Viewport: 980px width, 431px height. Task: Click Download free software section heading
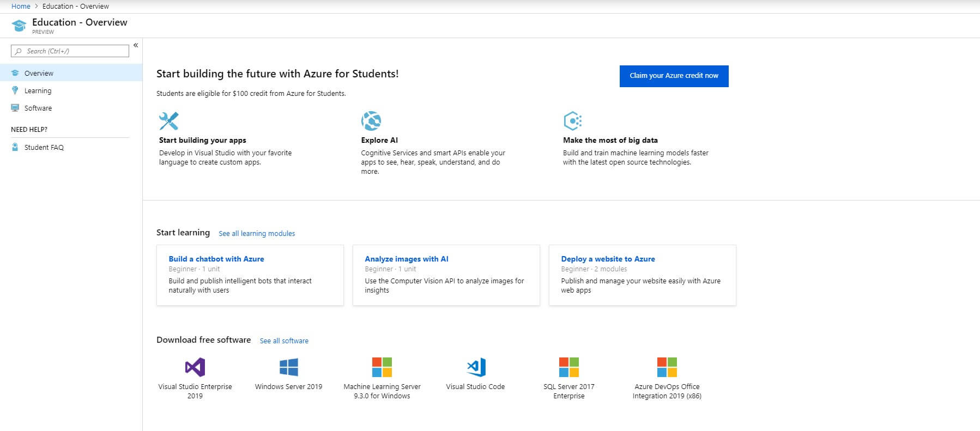204,340
